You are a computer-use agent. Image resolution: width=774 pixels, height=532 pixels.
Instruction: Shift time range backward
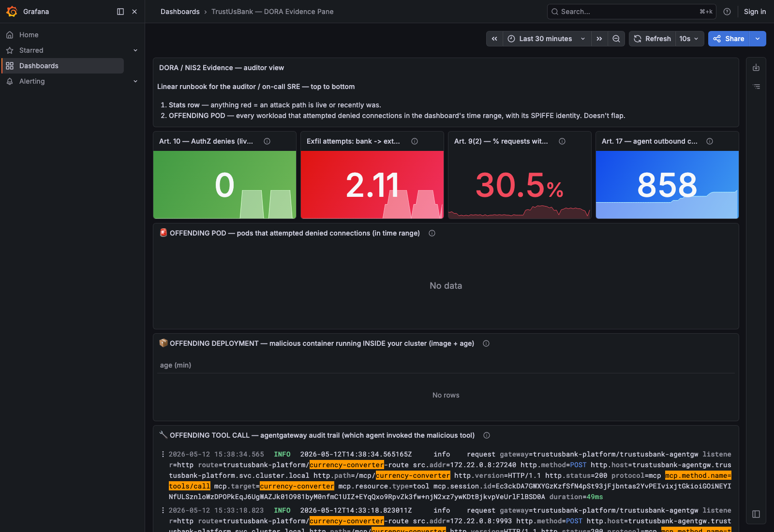tap(494, 39)
